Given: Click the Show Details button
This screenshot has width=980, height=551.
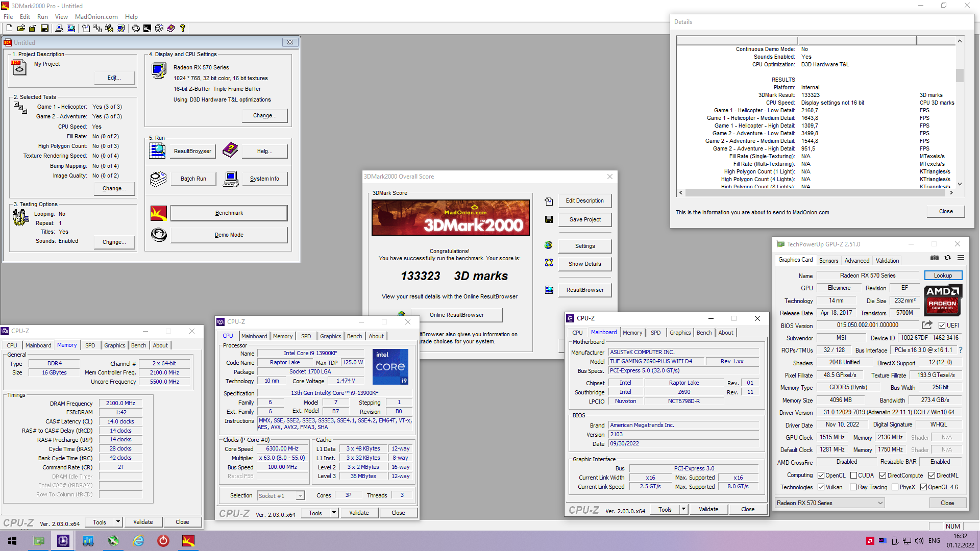Looking at the screenshot, I should (x=585, y=264).
